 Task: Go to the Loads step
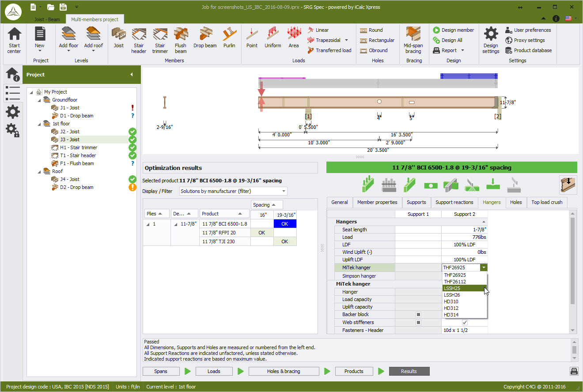point(214,371)
